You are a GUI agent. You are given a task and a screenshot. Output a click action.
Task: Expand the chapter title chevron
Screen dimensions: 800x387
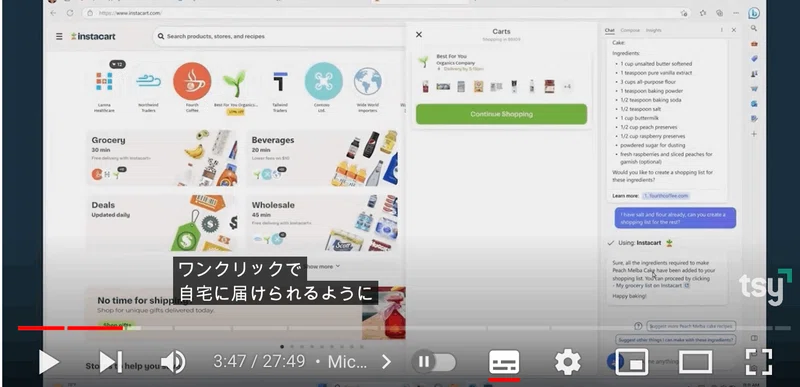(x=386, y=363)
